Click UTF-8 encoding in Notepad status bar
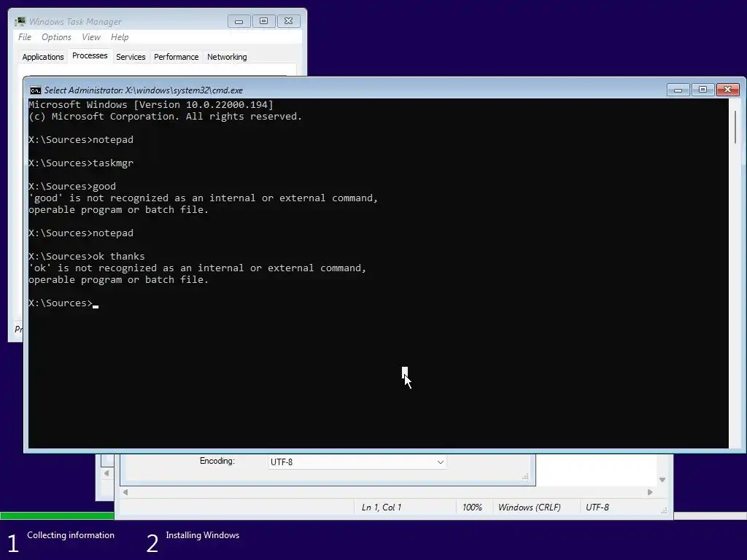This screenshot has width=747, height=560. point(597,507)
